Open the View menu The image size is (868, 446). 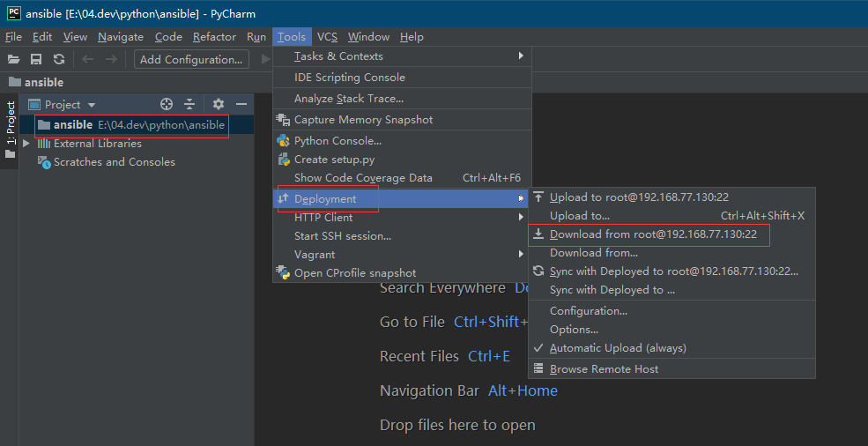pos(75,37)
